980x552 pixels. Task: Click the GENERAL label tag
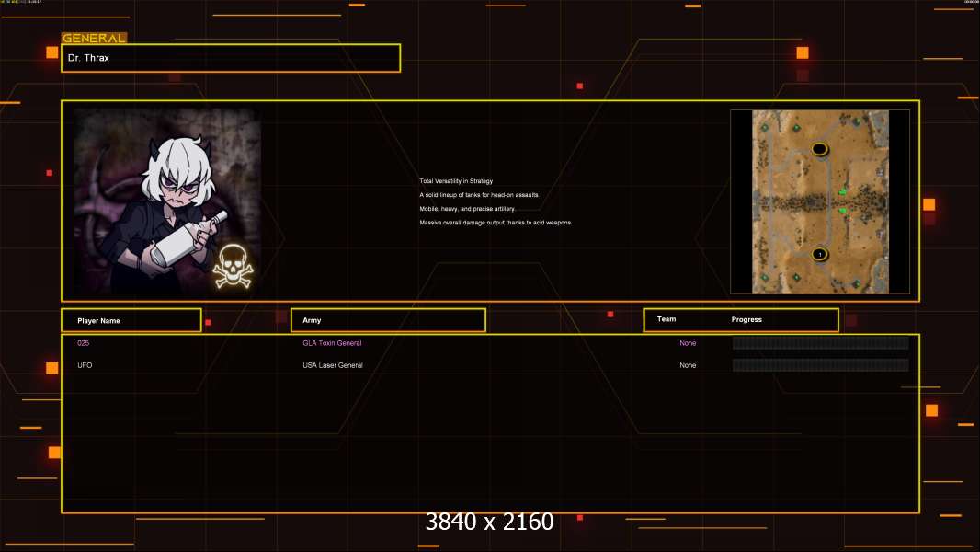(95, 38)
